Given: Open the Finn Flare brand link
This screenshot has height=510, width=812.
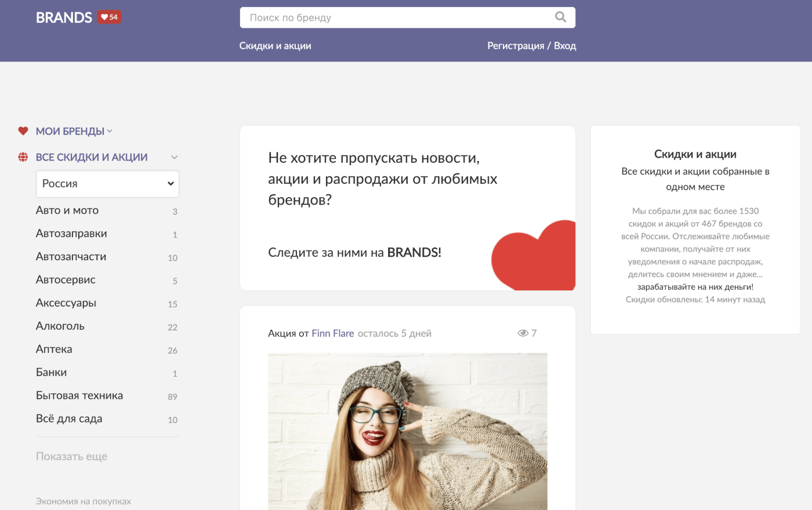Looking at the screenshot, I should (x=332, y=333).
